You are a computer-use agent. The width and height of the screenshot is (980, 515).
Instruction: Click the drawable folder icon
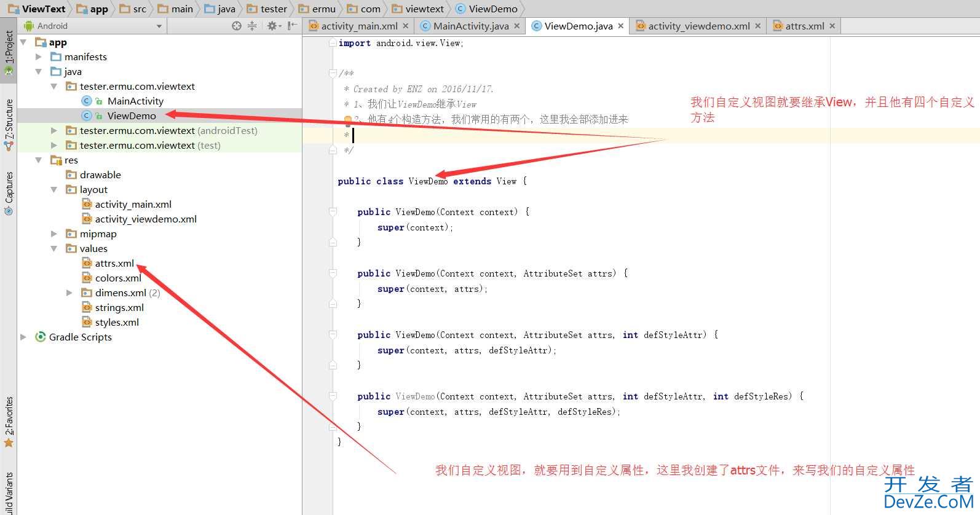tap(71, 175)
